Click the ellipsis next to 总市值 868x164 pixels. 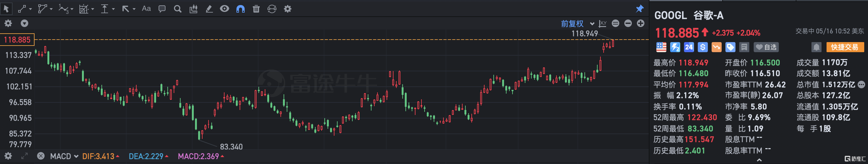click(861, 85)
